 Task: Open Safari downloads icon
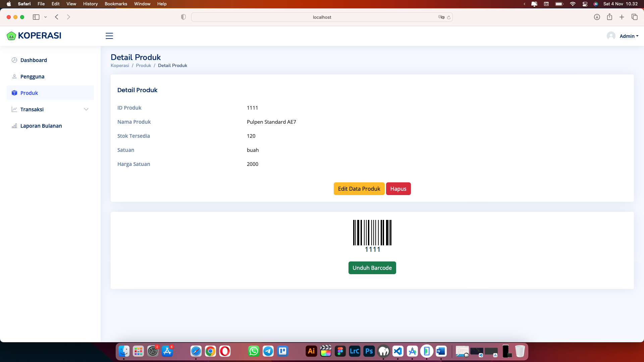[x=597, y=17]
